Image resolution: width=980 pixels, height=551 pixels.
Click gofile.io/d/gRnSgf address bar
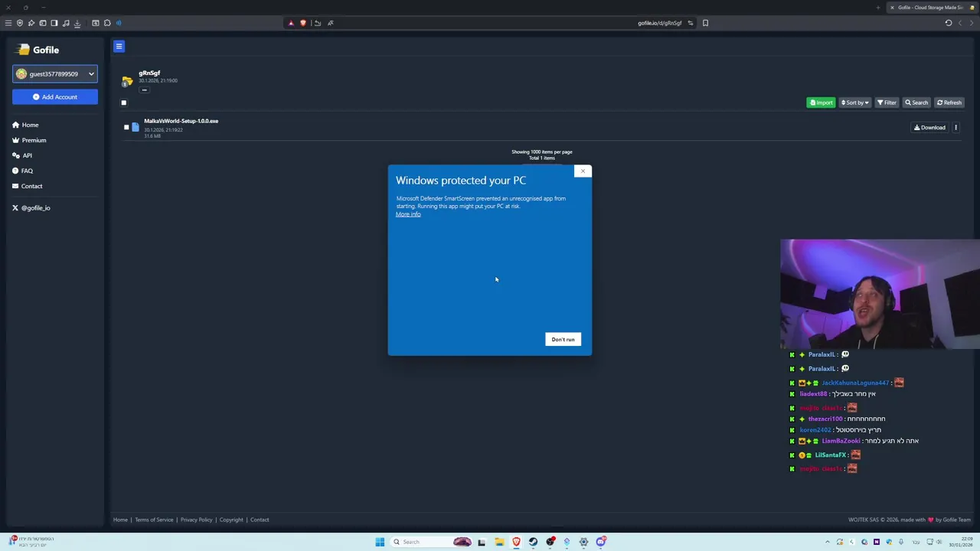click(659, 23)
